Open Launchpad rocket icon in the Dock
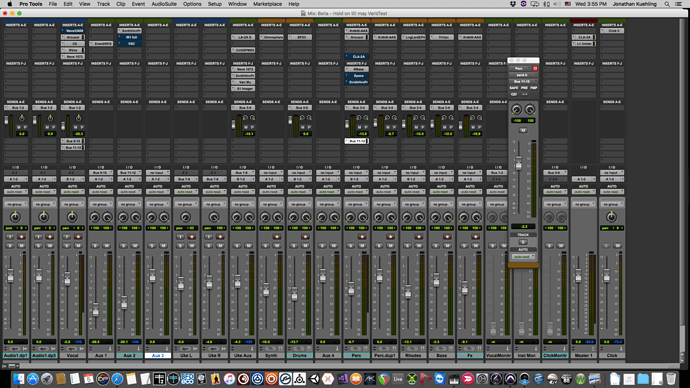Image resolution: width=690 pixels, height=388 pixels. click(x=47, y=379)
